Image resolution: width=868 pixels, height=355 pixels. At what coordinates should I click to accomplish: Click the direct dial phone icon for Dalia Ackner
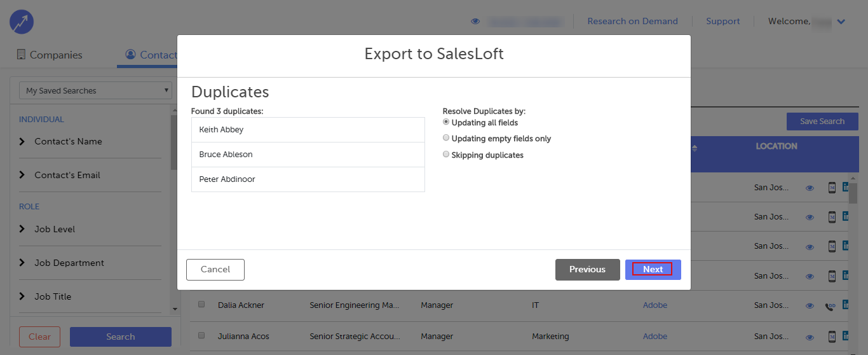coord(831,305)
